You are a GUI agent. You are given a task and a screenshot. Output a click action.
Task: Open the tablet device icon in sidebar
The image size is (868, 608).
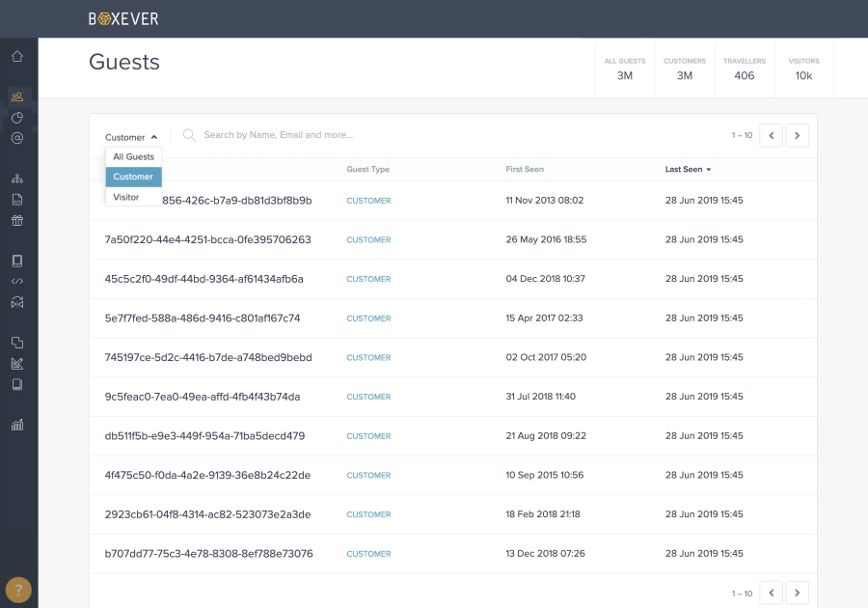(17, 261)
